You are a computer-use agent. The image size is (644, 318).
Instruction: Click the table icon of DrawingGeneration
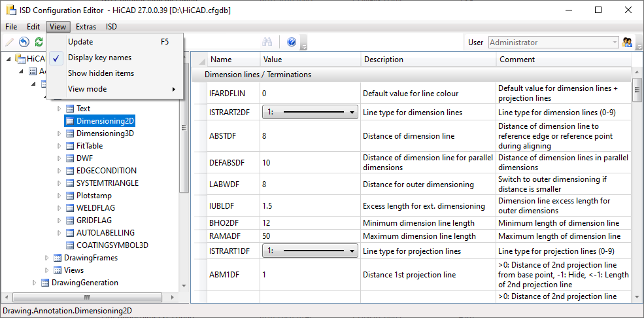(45, 283)
